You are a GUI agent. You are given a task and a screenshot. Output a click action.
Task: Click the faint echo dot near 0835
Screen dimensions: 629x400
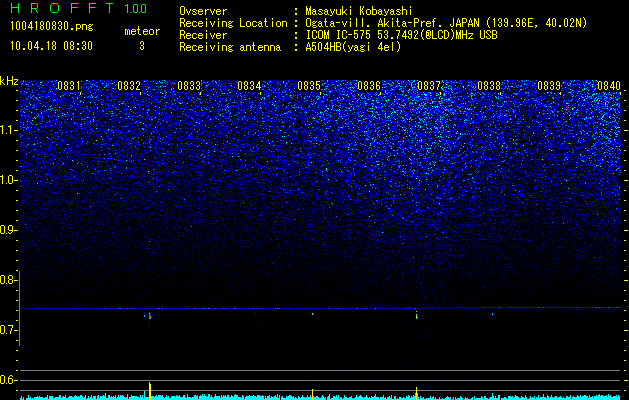point(312,314)
